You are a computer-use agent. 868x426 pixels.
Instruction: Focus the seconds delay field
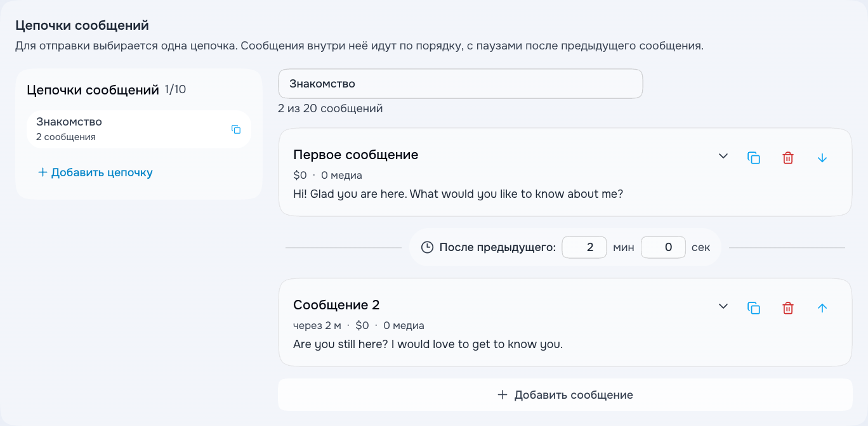coord(663,247)
